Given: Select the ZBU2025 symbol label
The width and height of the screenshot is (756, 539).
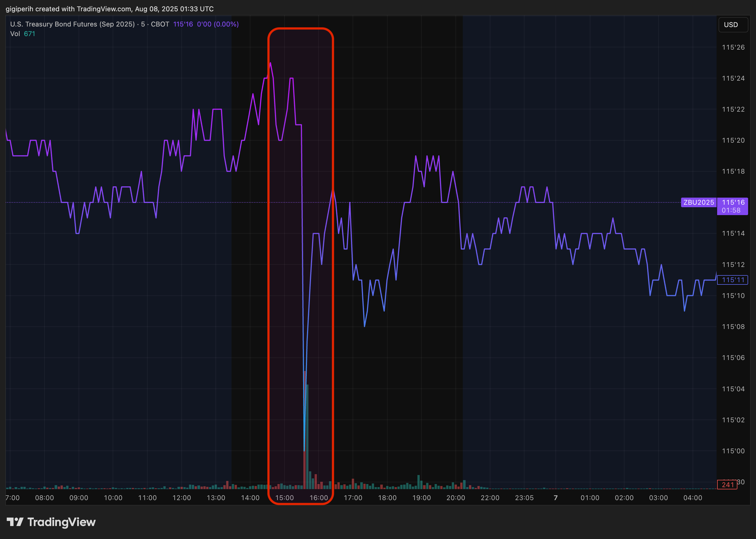Looking at the screenshot, I should [699, 202].
